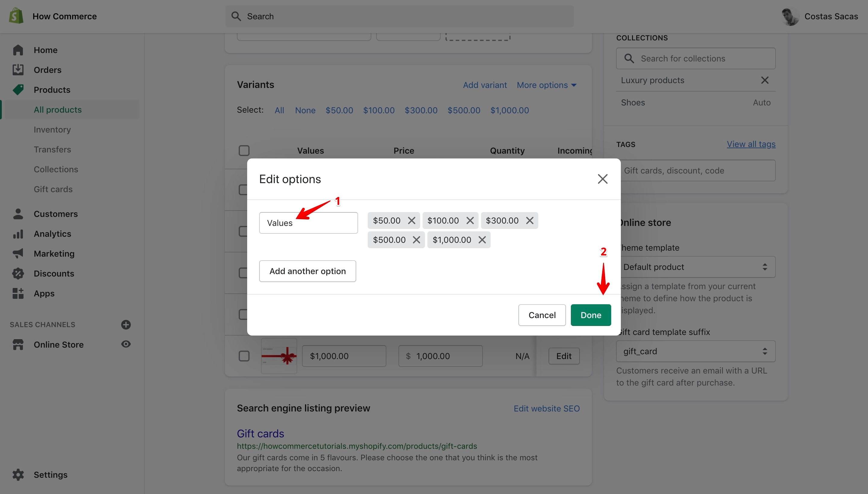Image resolution: width=868 pixels, height=494 pixels.
Task: Go to Transfers page
Action: tap(52, 149)
